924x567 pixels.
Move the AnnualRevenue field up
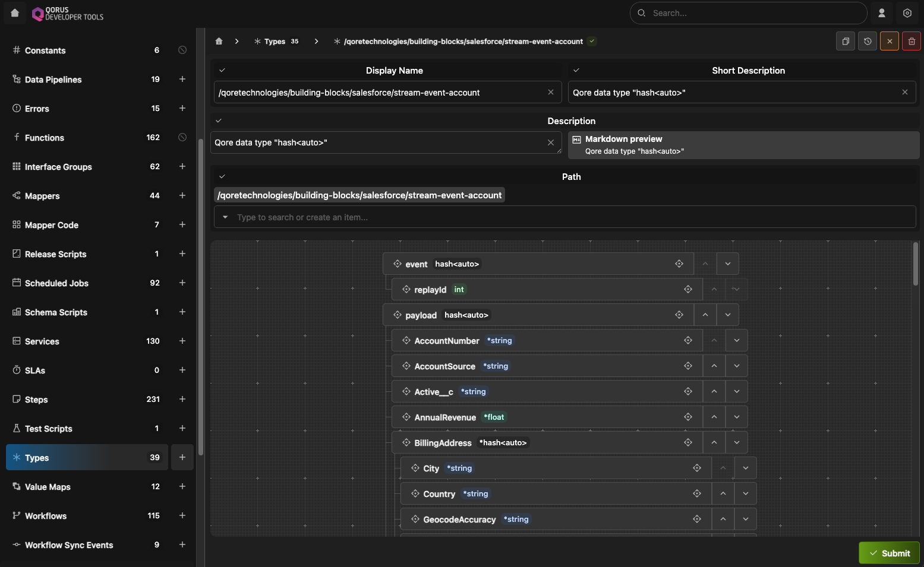tap(714, 417)
